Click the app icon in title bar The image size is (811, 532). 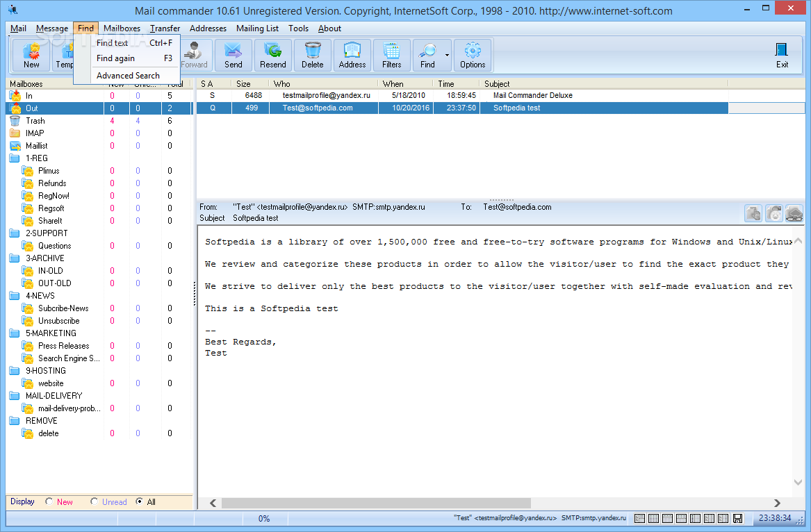13,10
